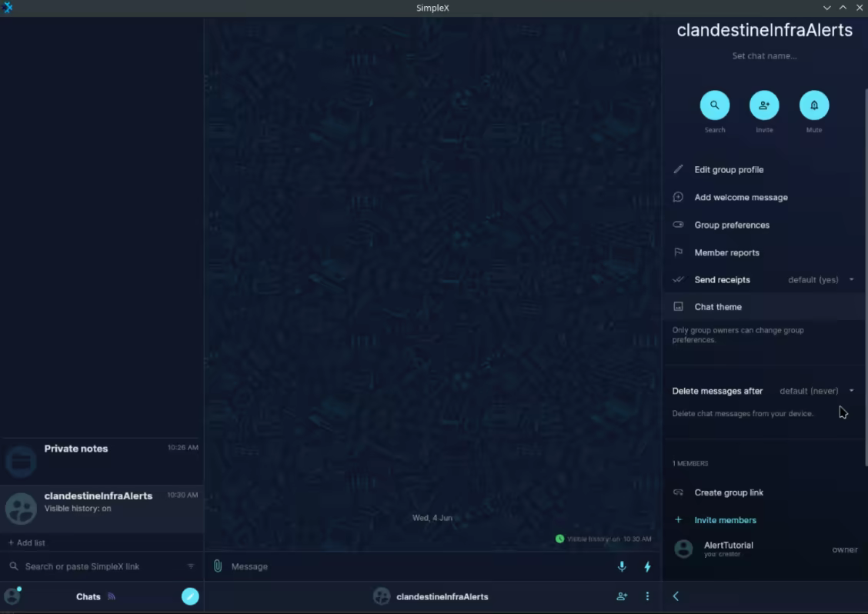
Task: Click the Message input field
Action: 416,566
